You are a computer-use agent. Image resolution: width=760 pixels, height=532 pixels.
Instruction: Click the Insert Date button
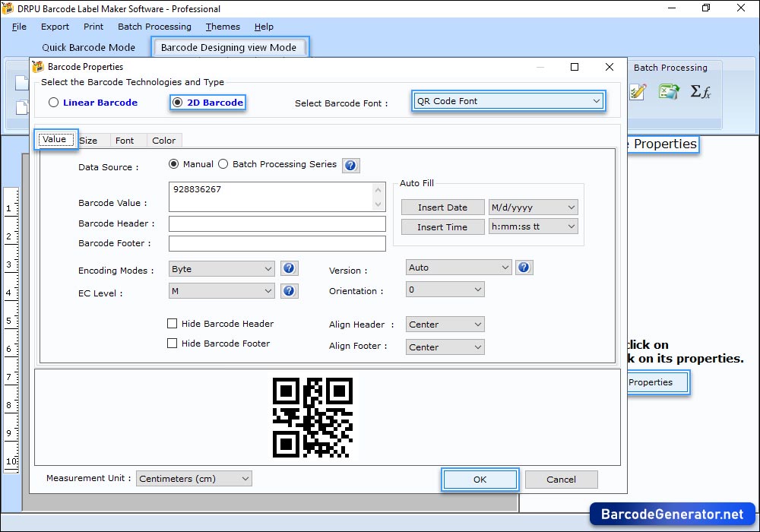coord(442,207)
